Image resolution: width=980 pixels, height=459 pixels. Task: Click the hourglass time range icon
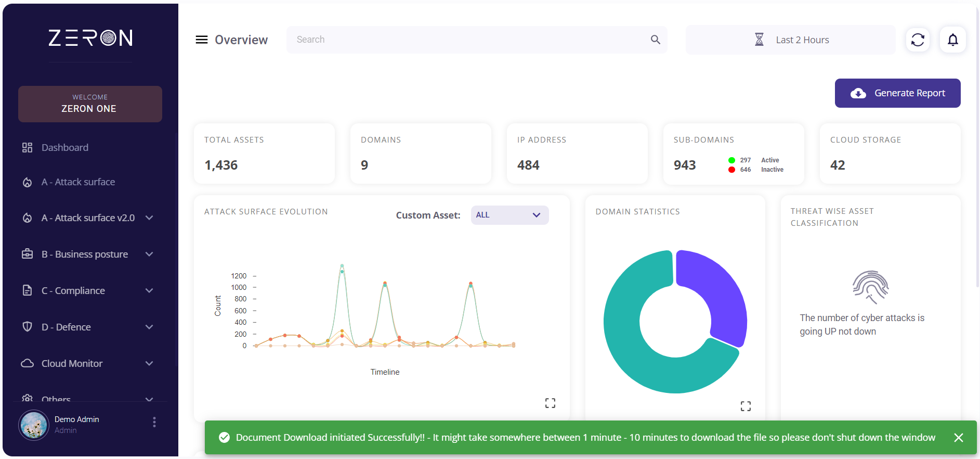(x=759, y=40)
